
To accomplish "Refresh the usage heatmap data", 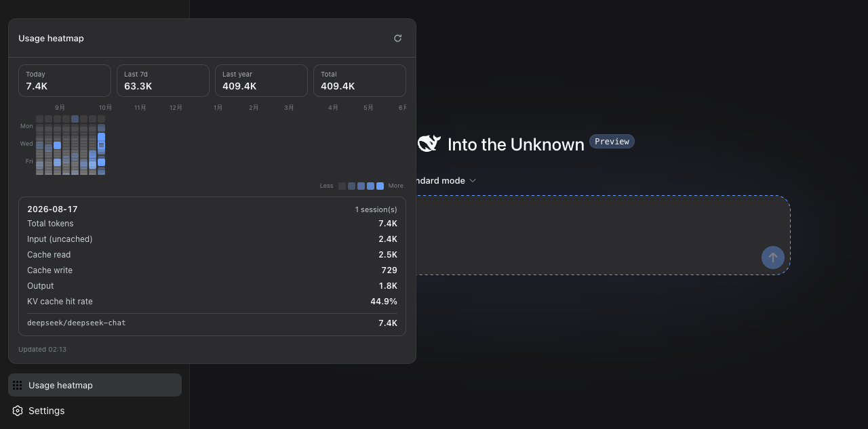I will click(398, 38).
